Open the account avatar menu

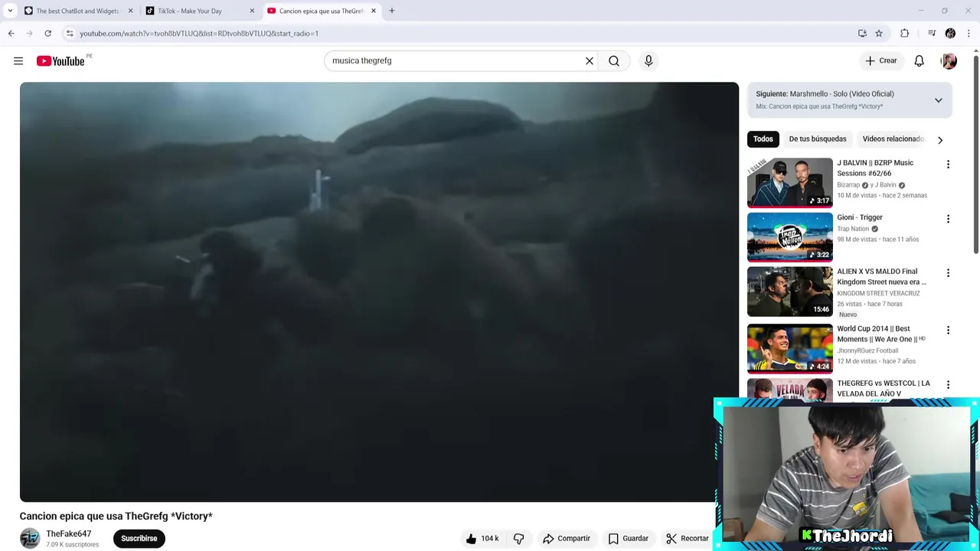coord(949,61)
